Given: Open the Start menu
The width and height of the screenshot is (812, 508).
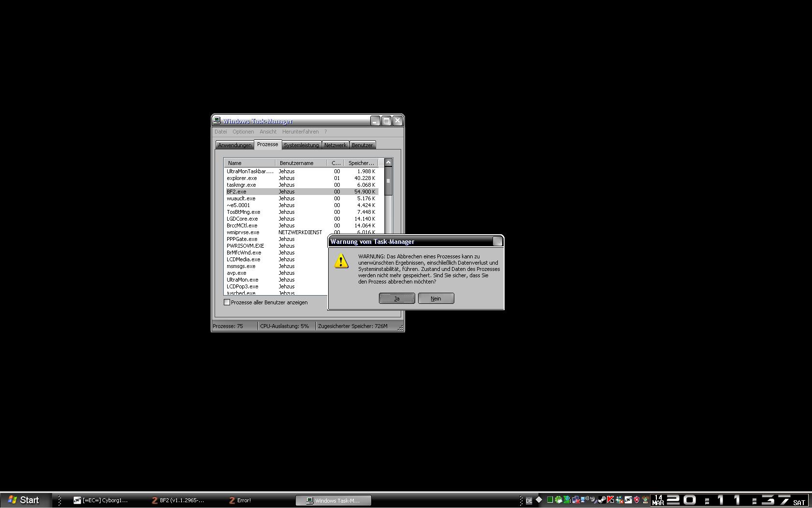Looking at the screenshot, I should [26, 500].
